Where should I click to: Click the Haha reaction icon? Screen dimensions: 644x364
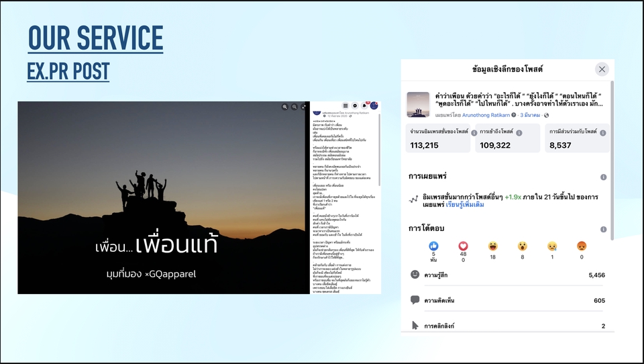pos(492,246)
